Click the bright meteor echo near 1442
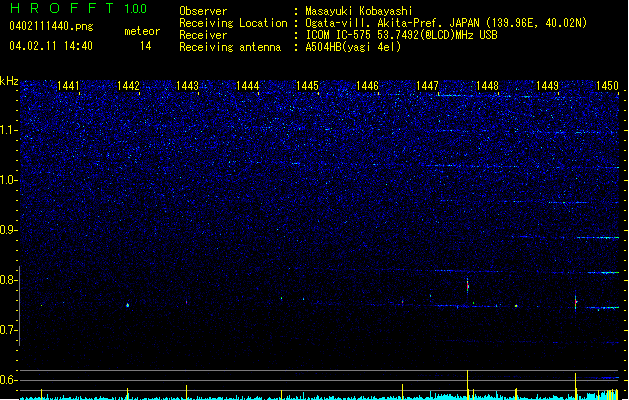Screen dimensions: 629x400 128,305
